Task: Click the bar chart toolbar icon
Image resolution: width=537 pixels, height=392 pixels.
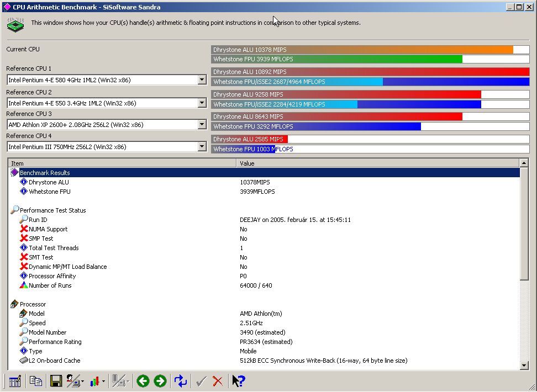Action: pos(94,381)
